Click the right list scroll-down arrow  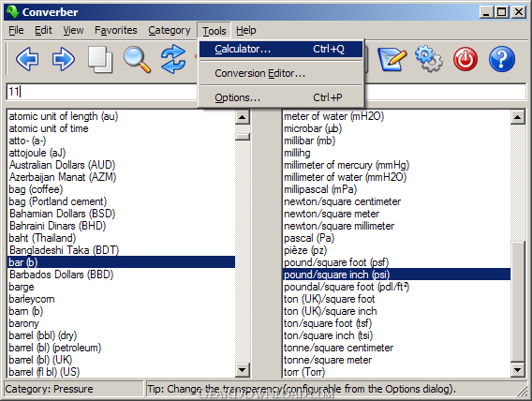click(518, 369)
